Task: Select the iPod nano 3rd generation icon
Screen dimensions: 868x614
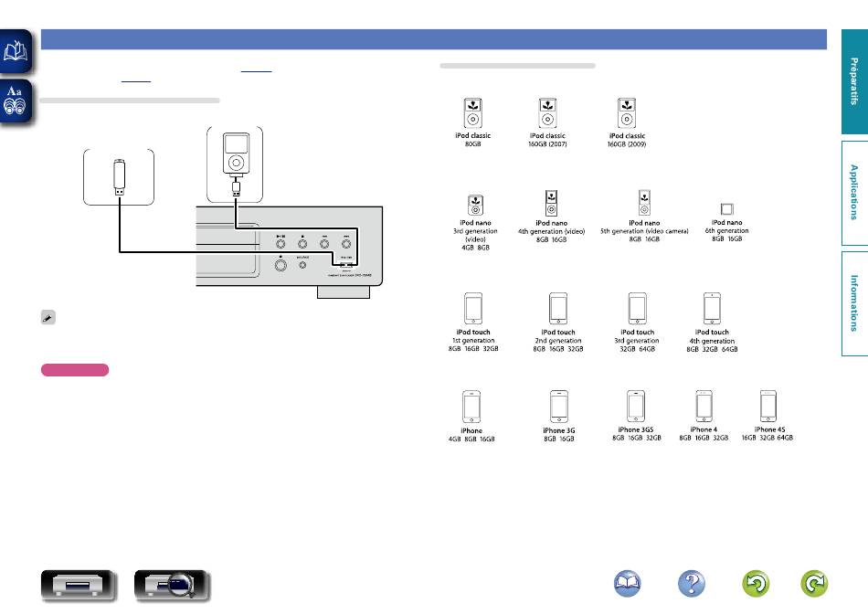Action: (475, 205)
